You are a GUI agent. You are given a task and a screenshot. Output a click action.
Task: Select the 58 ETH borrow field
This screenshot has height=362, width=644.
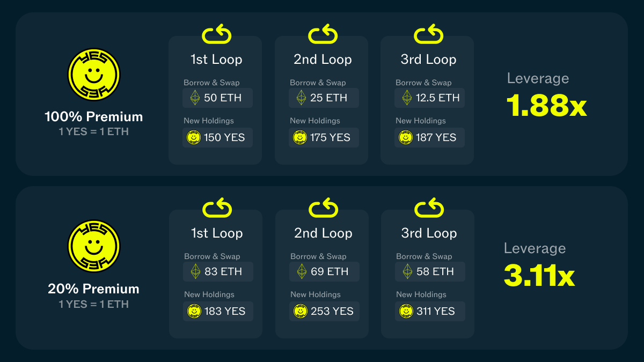coord(430,272)
